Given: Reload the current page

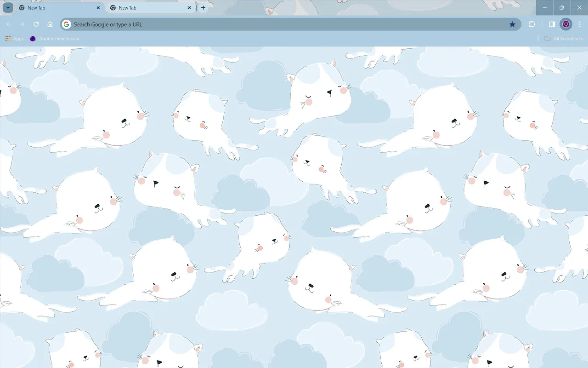Looking at the screenshot, I should [36, 24].
